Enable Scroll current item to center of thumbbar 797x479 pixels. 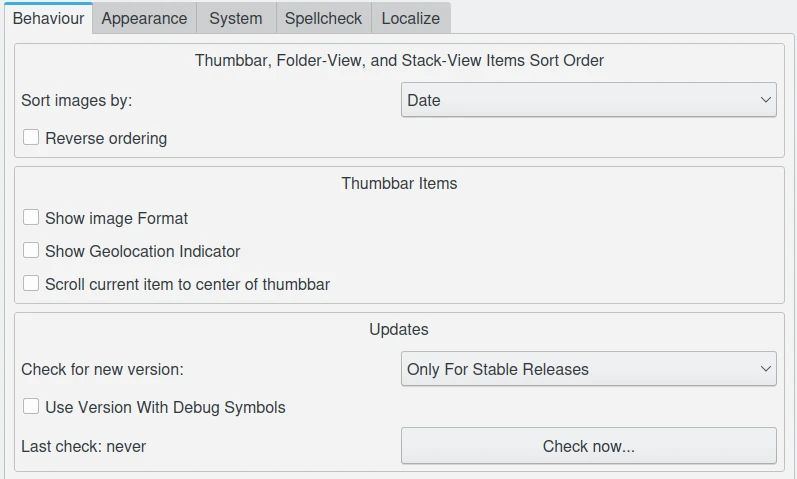pos(31,284)
